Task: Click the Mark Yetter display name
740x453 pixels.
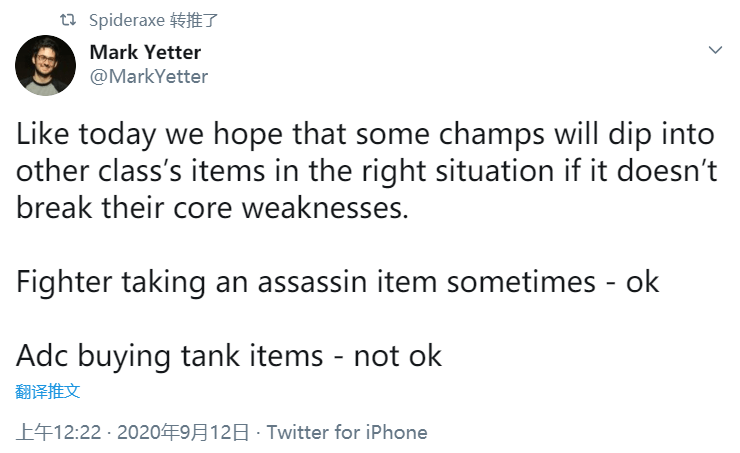Action: click(x=145, y=53)
